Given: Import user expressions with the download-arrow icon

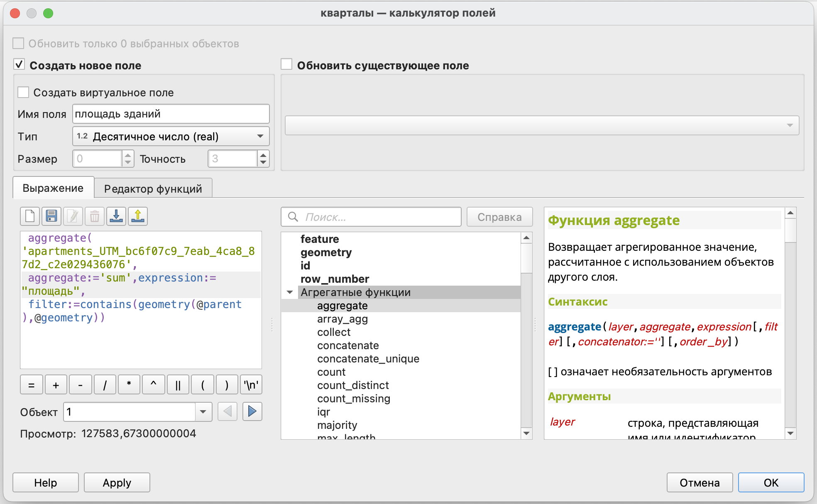Looking at the screenshot, I should tap(116, 216).
